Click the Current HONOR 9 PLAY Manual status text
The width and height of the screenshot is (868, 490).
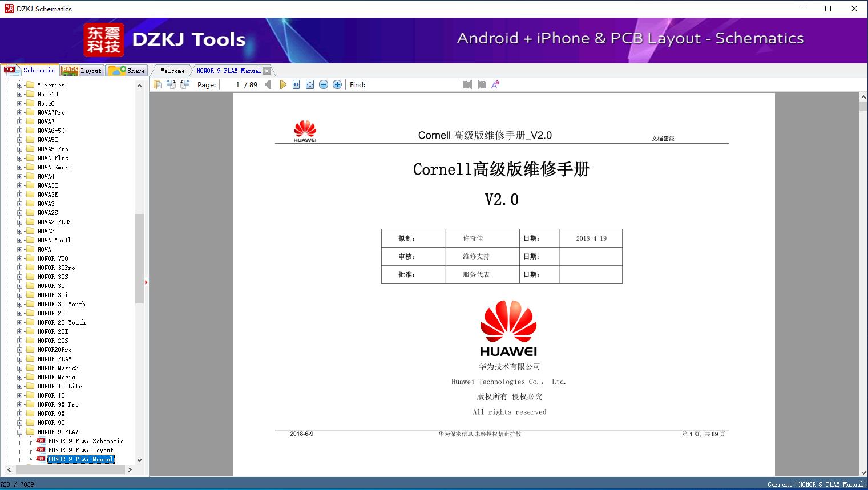pyautogui.click(x=817, y=484)
